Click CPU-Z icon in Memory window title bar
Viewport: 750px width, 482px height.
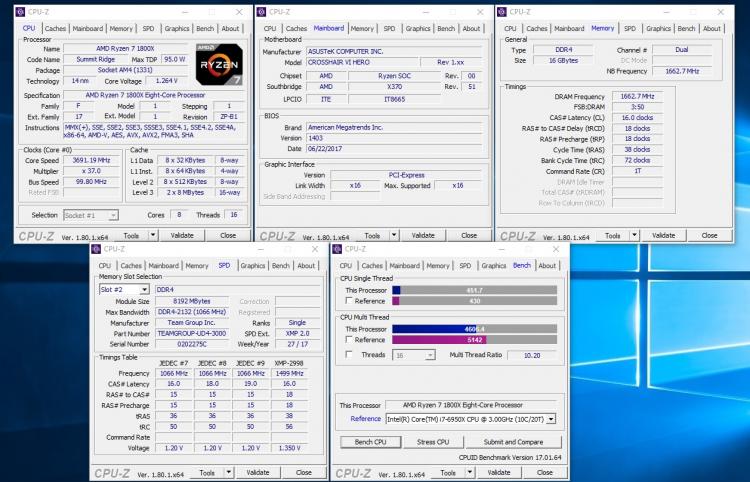tap(502, 11)
